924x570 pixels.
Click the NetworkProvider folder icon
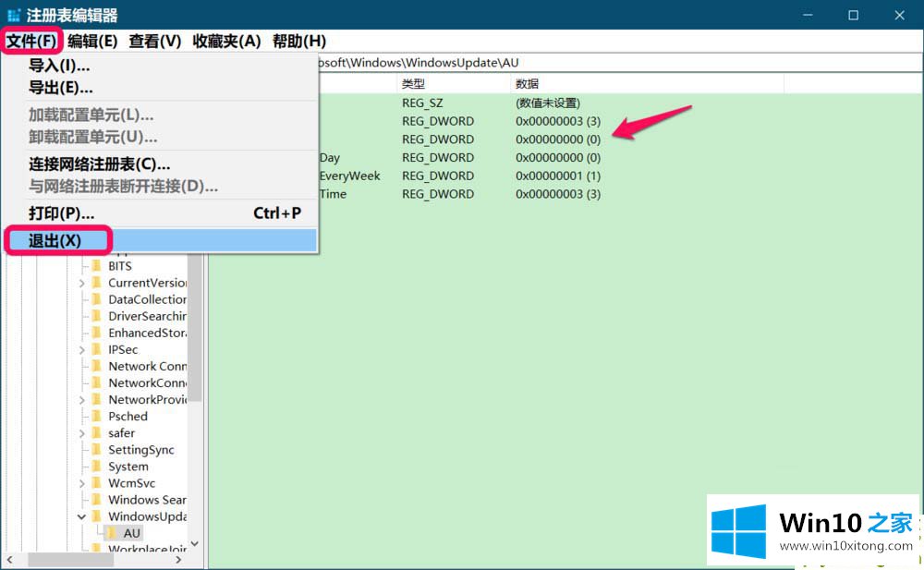tap(97, 400)
